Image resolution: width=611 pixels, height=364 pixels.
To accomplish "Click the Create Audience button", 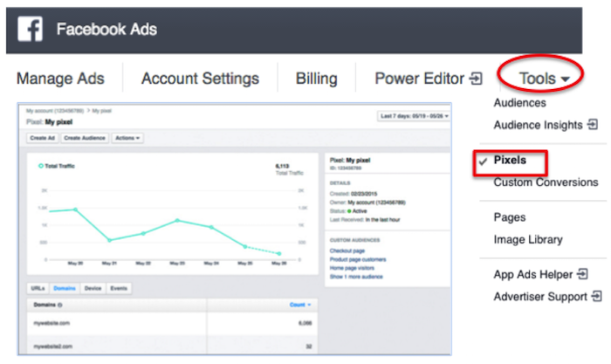I will (x=85, y=138).
